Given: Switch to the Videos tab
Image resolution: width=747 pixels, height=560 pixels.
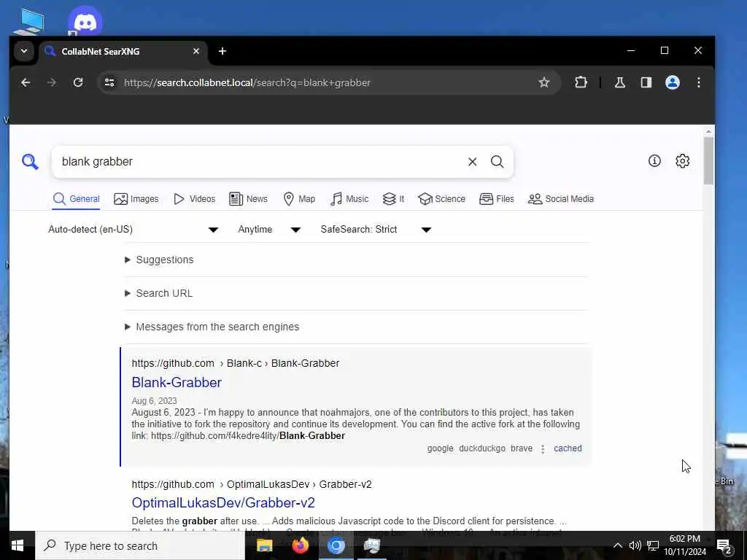Looking at the screenshot, I should coord(194,199).
